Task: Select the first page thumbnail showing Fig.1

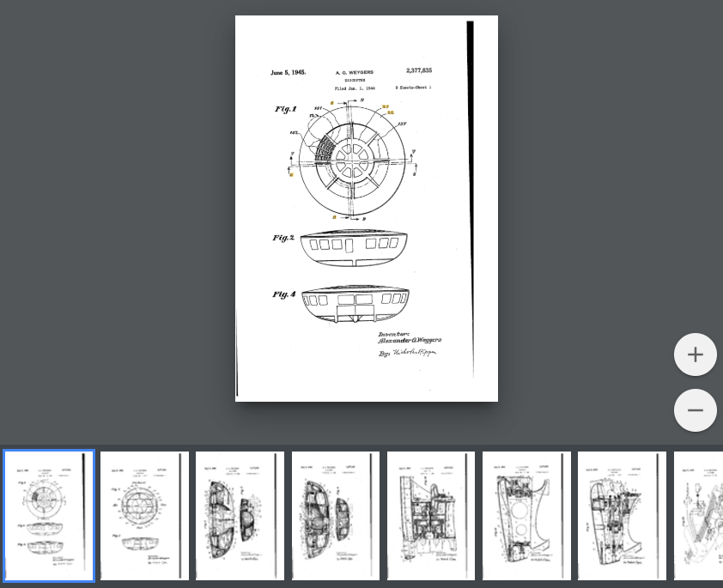Action: [49, 516]
